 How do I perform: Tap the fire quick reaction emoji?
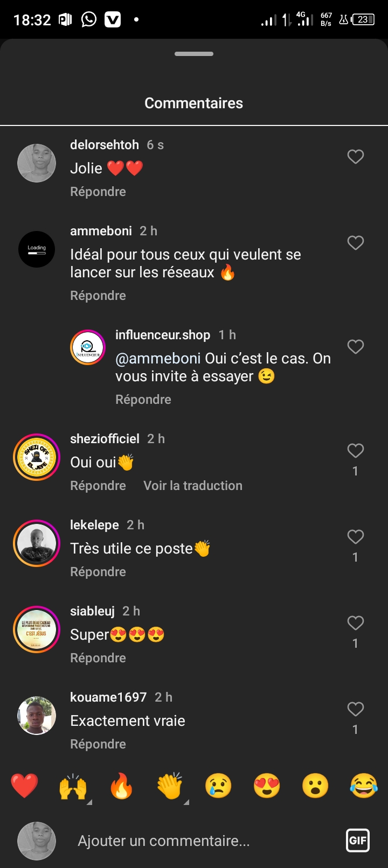pos(121,786)
